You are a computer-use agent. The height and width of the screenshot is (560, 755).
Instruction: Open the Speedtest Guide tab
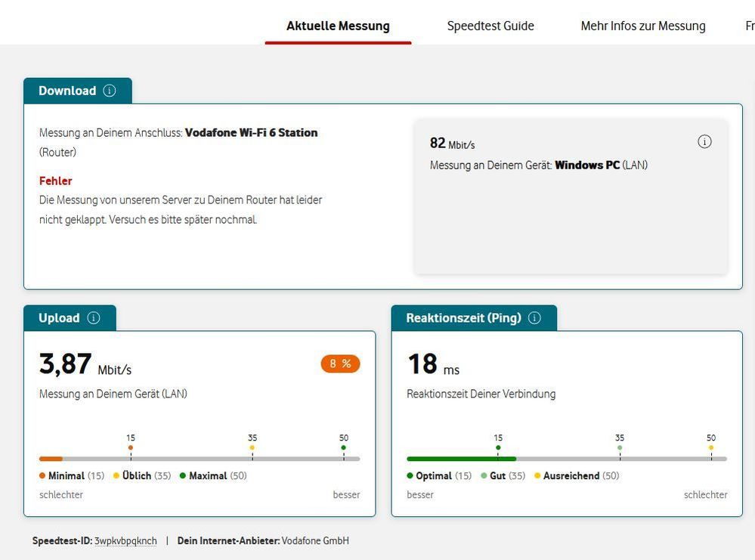(490, 26)
